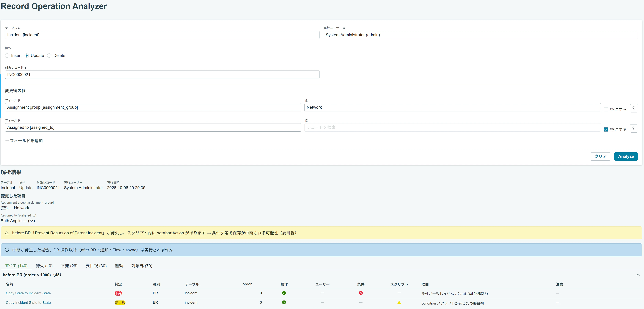Switch to the 発火 (10) tab
The width and height of the screenshot is (644, 309).
coord(44,266)
